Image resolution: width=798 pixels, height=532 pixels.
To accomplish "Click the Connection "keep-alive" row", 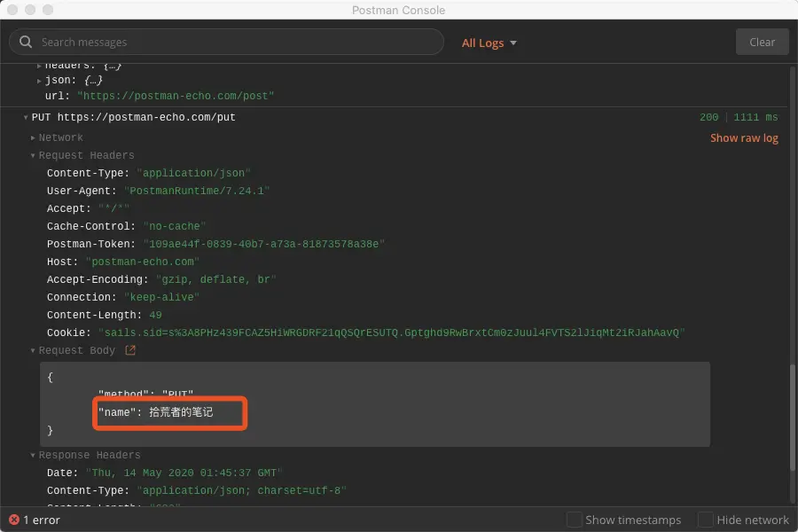I will pos(123,297).
